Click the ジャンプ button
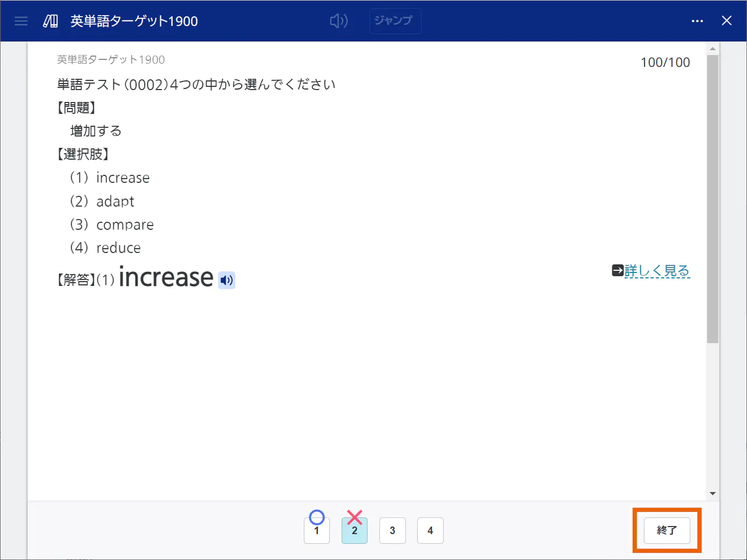The image size is (747, 560). pos(395,21)
